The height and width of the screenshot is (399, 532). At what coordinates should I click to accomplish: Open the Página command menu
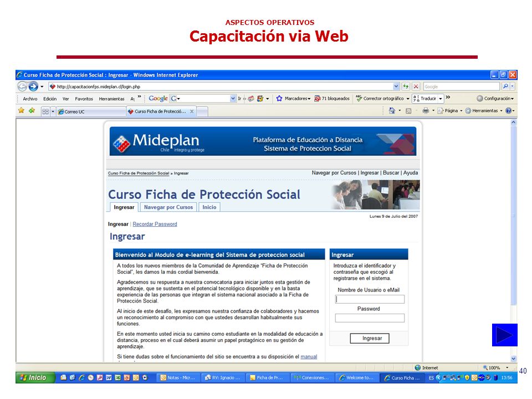[x=450, y=111]
